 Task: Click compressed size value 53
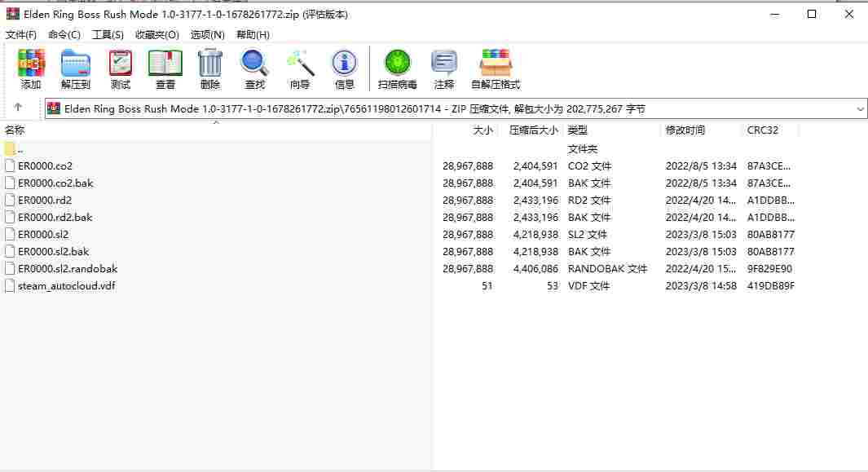[x=553, y=286]
